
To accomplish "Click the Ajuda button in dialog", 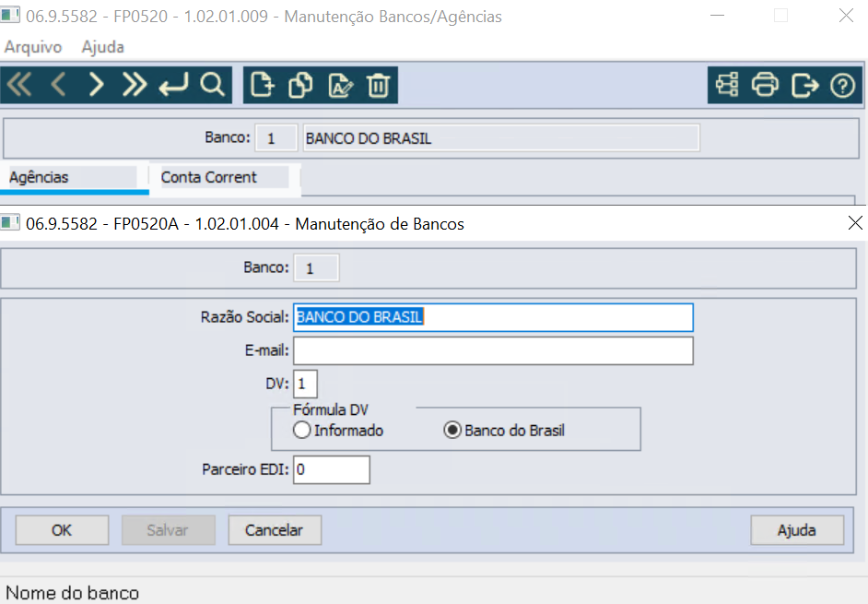I will (797, 530).
